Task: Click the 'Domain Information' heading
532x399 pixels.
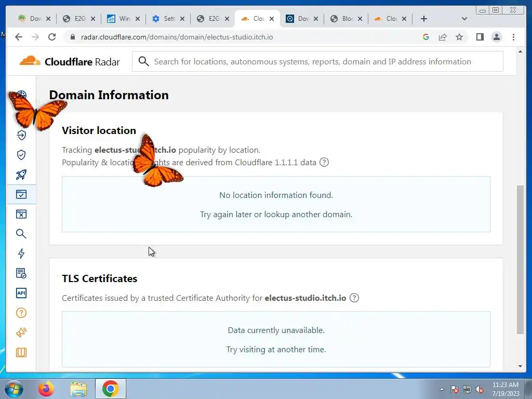Action: point(109,95)
